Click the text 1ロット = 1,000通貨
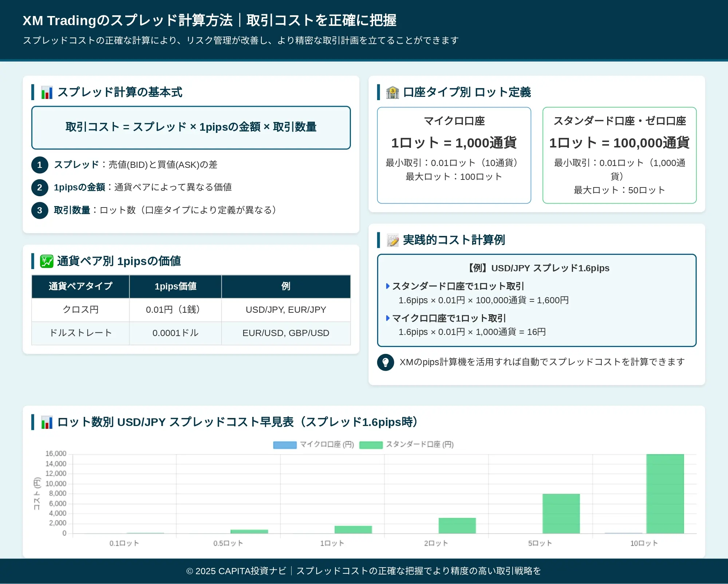 pos(454,143)
